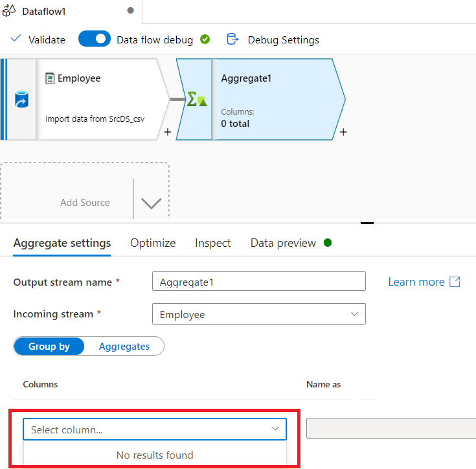Click the Learn more external link icon
Viewport: 476px width, 469px height.
tap(455, 282)
